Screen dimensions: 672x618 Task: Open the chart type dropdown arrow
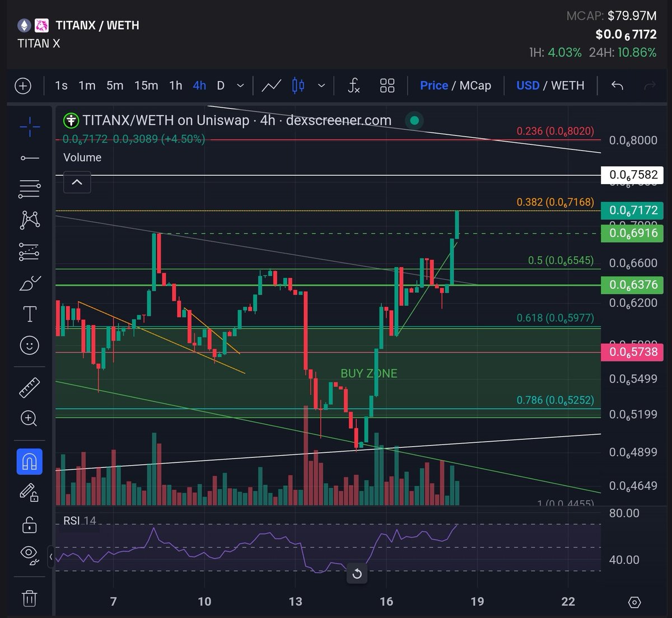pos(321,86)
